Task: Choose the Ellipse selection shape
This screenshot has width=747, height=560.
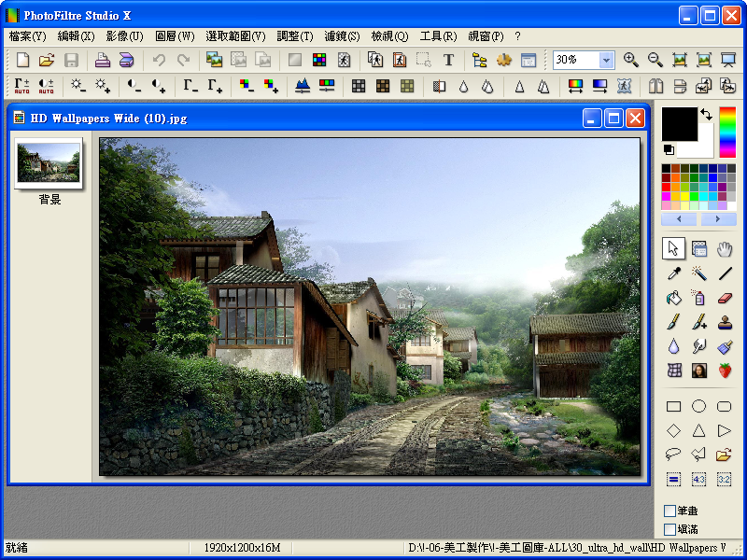Action: pyautogui.click(x=698, y=406)
